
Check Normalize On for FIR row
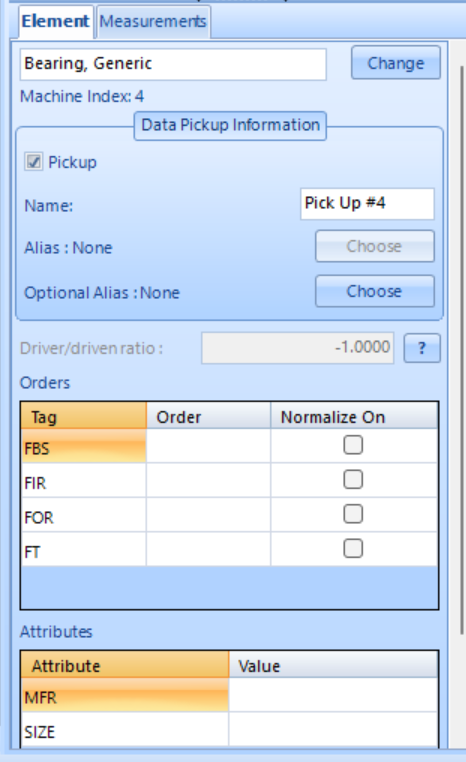pyautogui.click(x=353, y=479)
